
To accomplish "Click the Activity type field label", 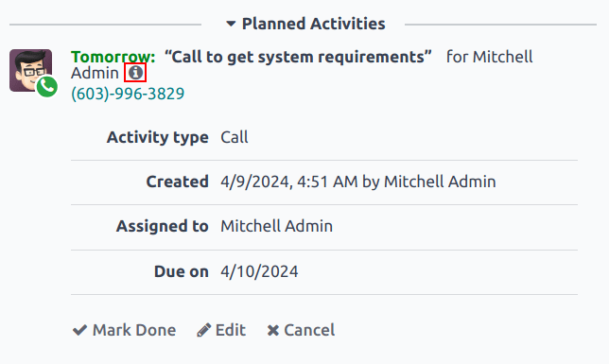I will point(158,137).
